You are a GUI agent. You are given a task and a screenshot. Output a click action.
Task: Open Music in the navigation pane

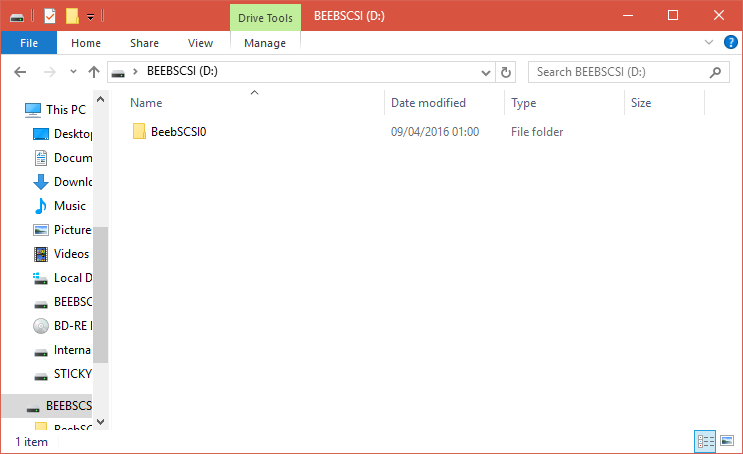click(x=60, y=206)
